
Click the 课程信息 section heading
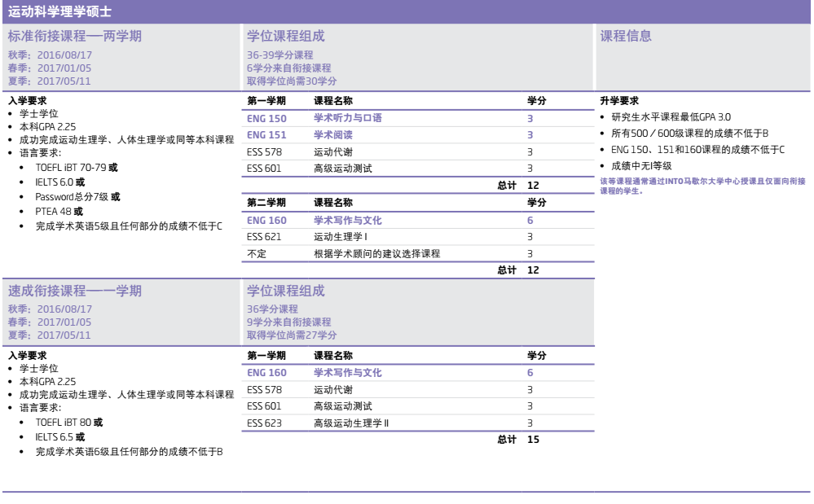625,36
